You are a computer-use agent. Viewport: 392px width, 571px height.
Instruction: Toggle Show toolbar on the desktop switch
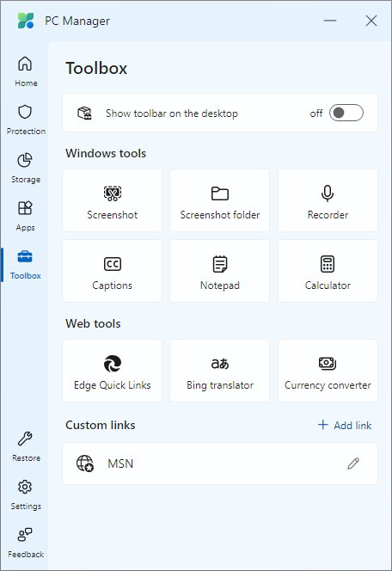coord(346,113)
